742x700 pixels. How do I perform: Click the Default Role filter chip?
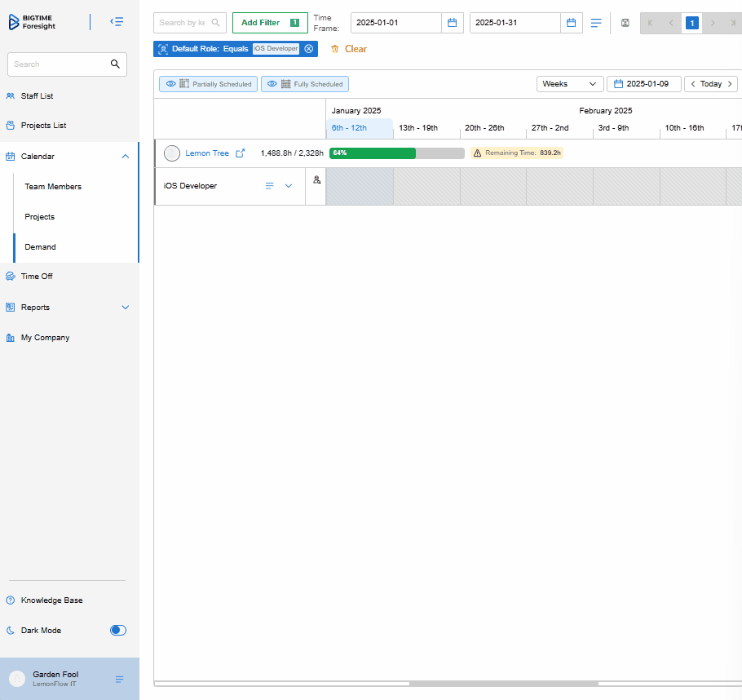tap(236, 49)
